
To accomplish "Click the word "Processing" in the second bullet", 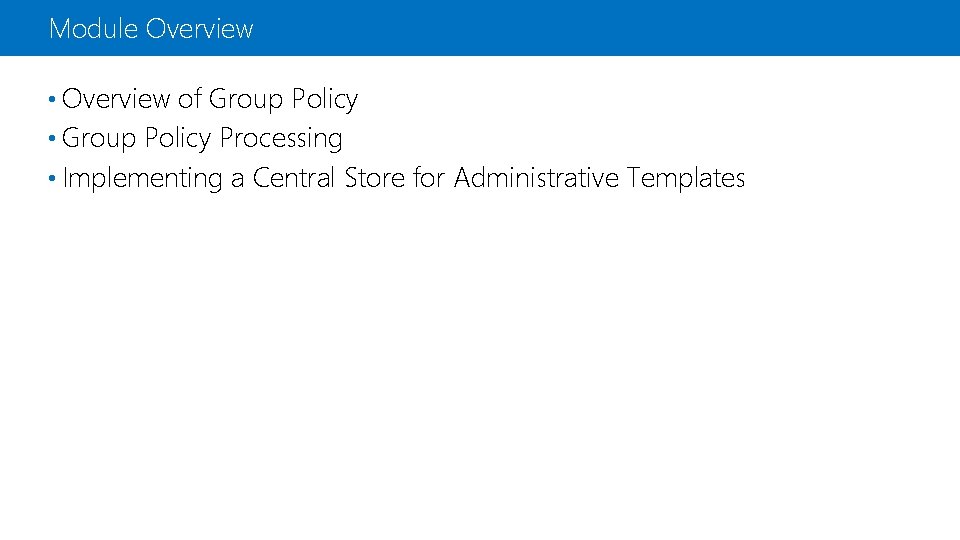I will pos(281,139).
